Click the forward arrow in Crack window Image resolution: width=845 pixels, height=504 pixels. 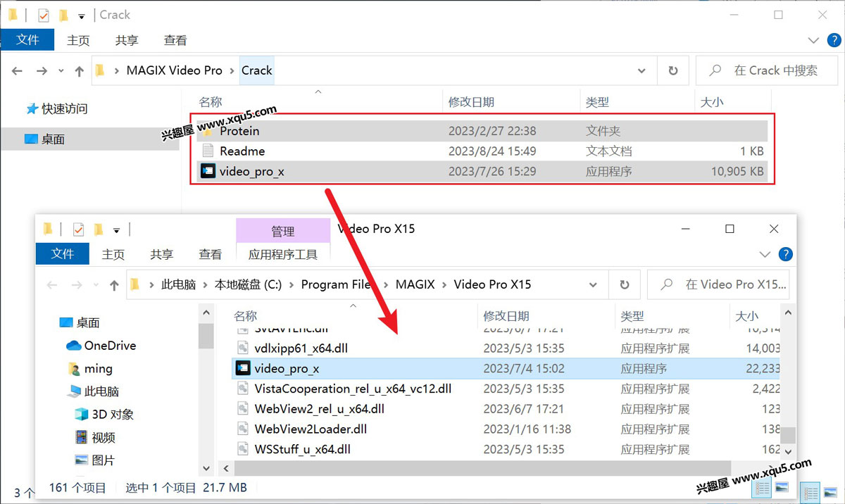(42, 70)
